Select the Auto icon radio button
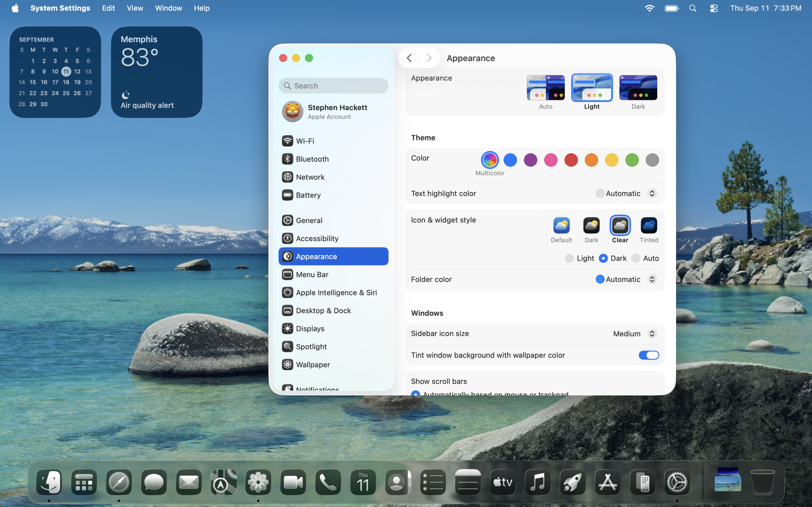Image resolution: width=812 pixels, height=507 pixels. [636, 258]
